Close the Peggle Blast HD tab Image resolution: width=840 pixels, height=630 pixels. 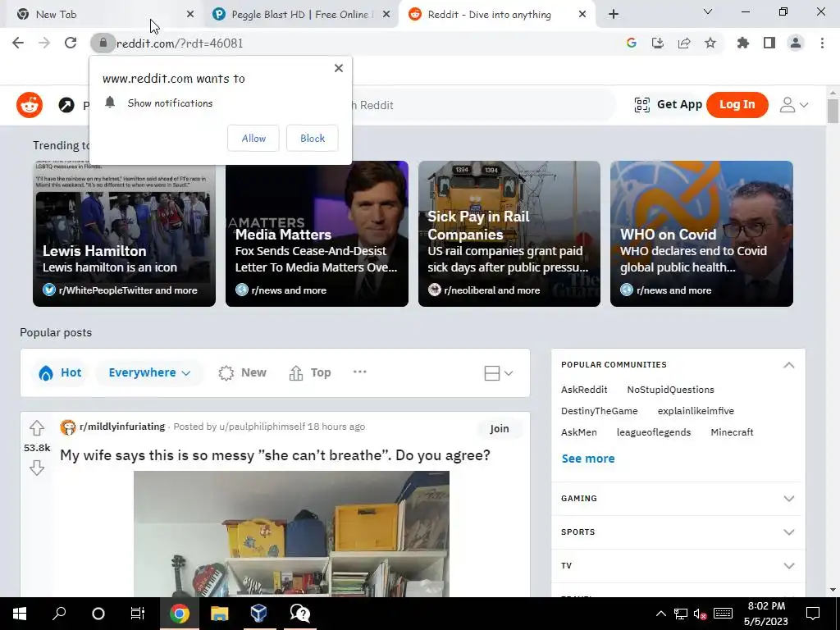point(386,15)
